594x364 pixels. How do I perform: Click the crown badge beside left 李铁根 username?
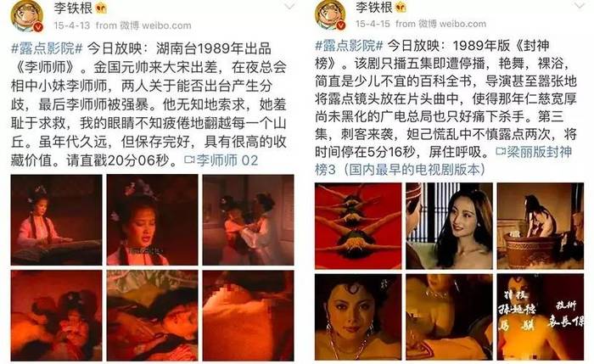tap(101, 8)
